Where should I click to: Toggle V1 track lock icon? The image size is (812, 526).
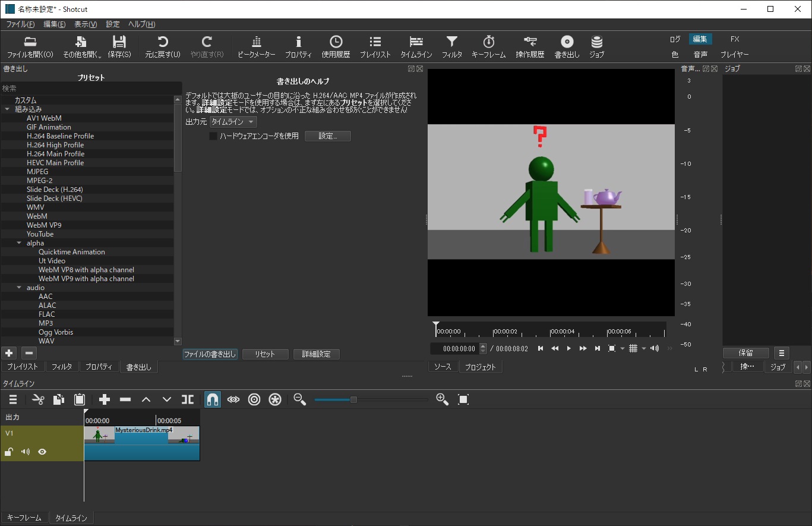(x=9, y=452)
